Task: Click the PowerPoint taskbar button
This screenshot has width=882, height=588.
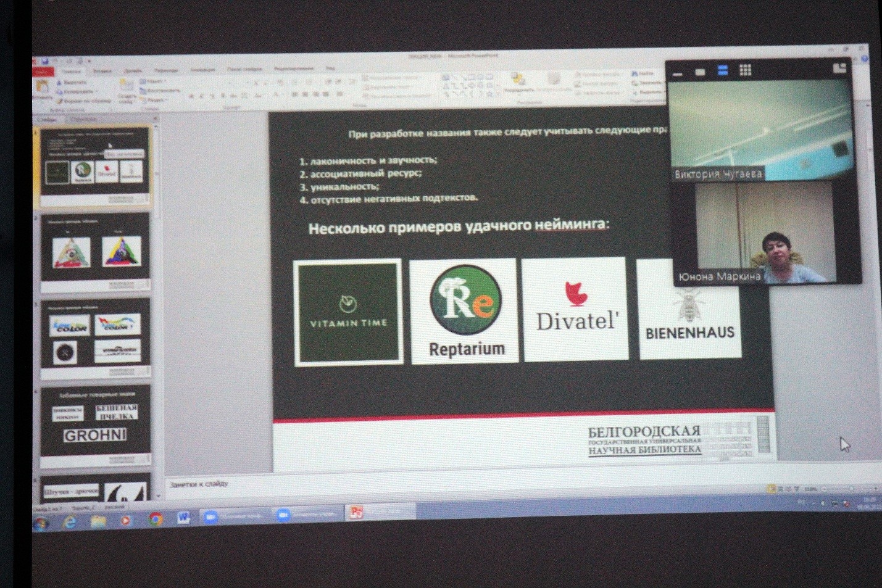Action: [x=380, y=511]
